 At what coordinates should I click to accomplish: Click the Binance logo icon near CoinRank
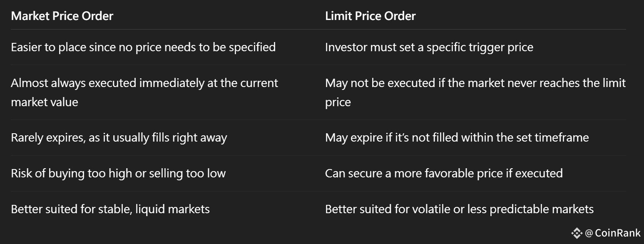[x=577, y=233]
